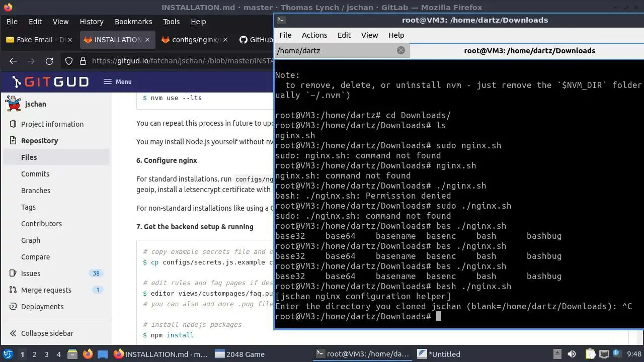Close the configs/nginx browser tab
This screenshot has width=644, height=362.
click(x=225, y=40)
